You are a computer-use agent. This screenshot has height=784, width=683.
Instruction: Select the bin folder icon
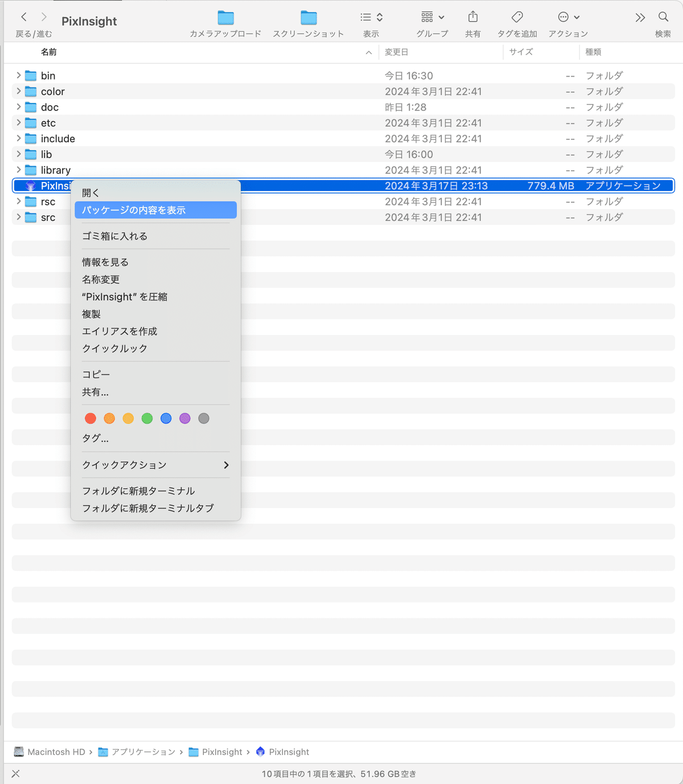tap(31, 76)
